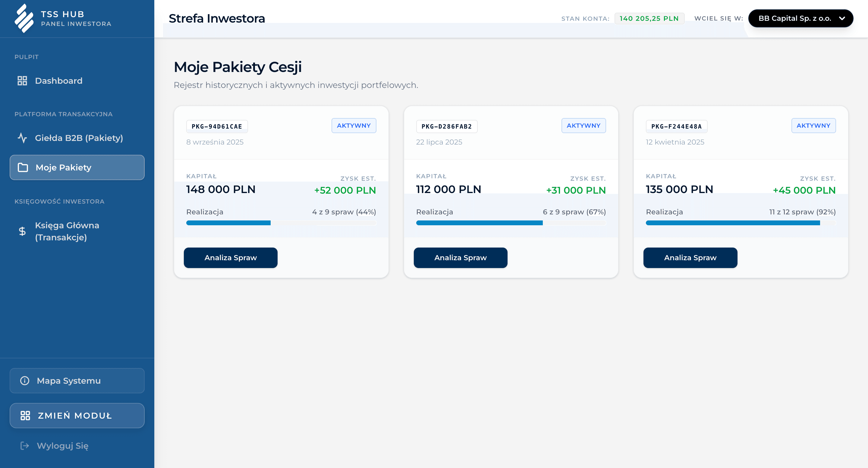This screenshot has height=468, width=868.
Task: Click Analiza Spraw for package PKG-F244E48A
Action: click(690, 257)
